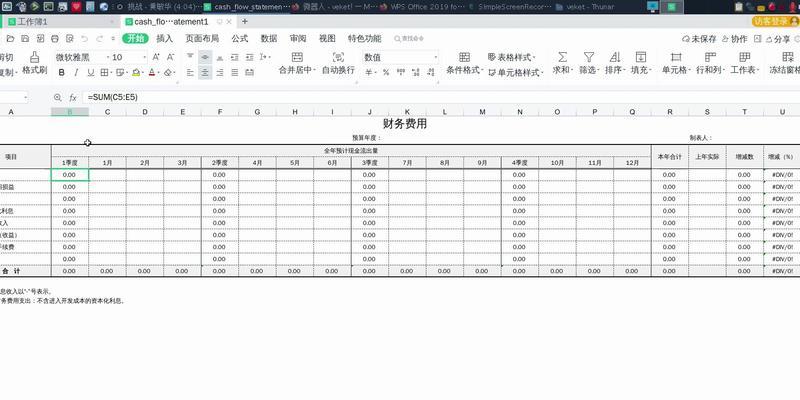Open Conditional Formatting (条件格式)

pos(464,63)
